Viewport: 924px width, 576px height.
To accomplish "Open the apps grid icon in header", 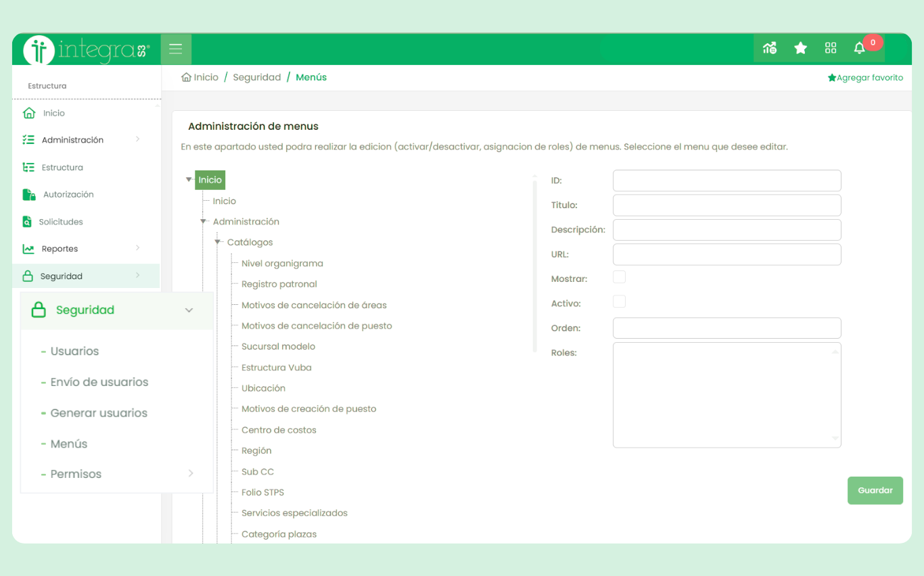I will (x=831, y=48).
